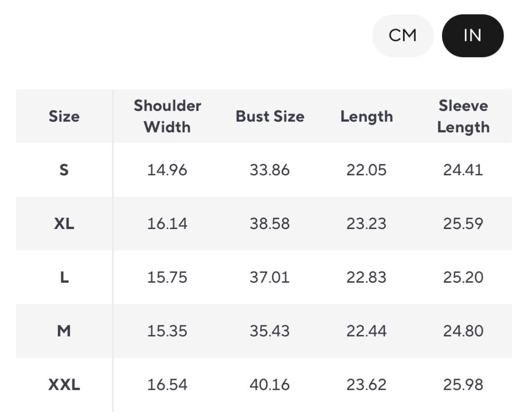
Task: Click the Size column header
Action: pyautogui.click(x=64, y=116)
